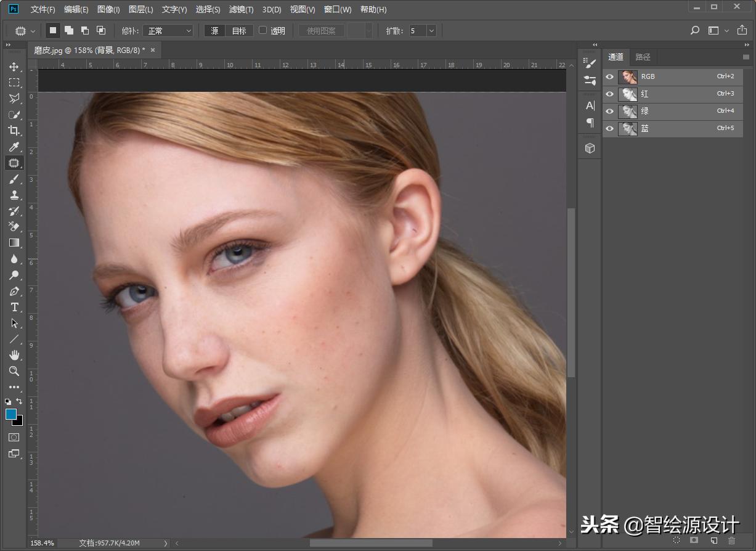
Task: Click the blue foreground color swatch
Action: (x=11, y=414)
